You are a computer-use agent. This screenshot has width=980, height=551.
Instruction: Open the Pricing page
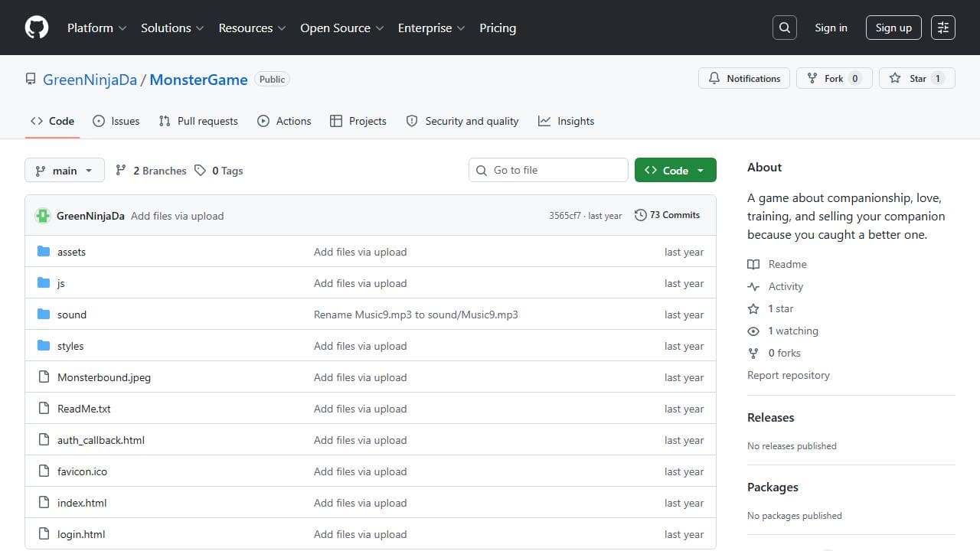tap(498, 28)
